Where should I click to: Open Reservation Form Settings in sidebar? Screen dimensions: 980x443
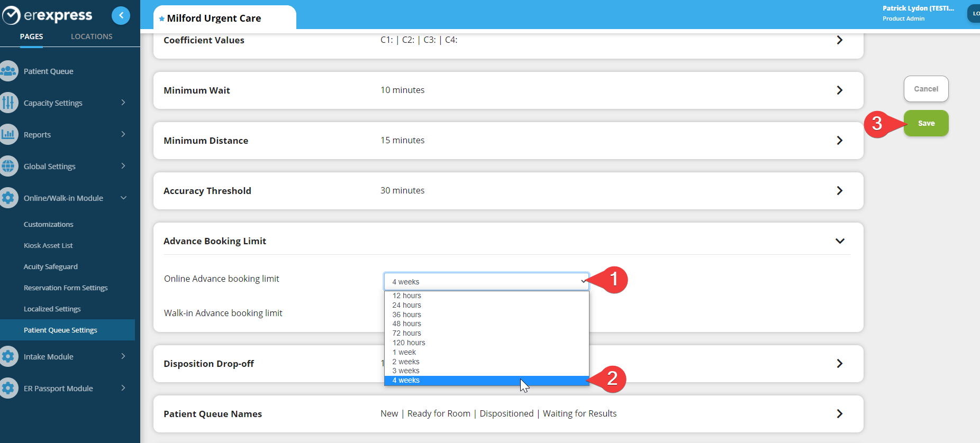coord(66,288)
